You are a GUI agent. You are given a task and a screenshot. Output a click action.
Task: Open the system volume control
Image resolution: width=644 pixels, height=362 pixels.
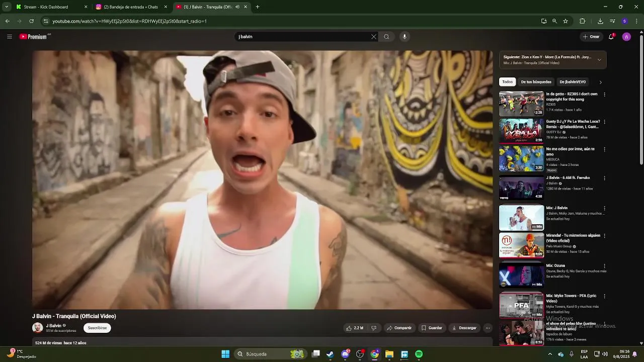click(605, 354)
